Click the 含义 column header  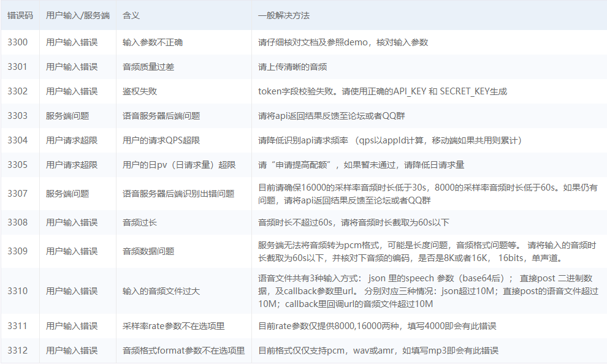(x=131, y=15)
